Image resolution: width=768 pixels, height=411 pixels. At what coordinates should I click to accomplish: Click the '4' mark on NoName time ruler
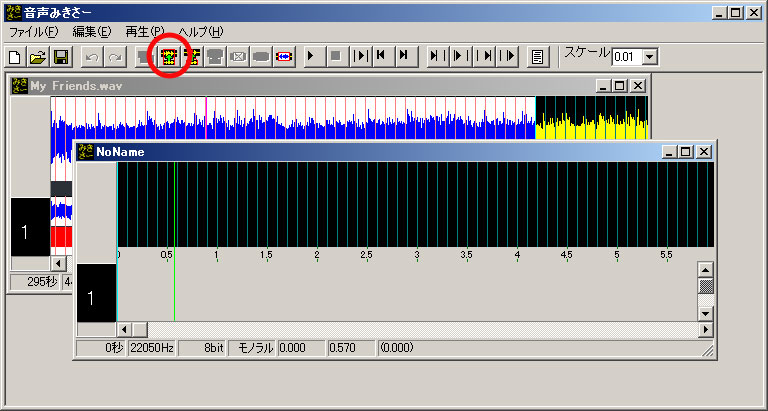click(x=517, y=255)
